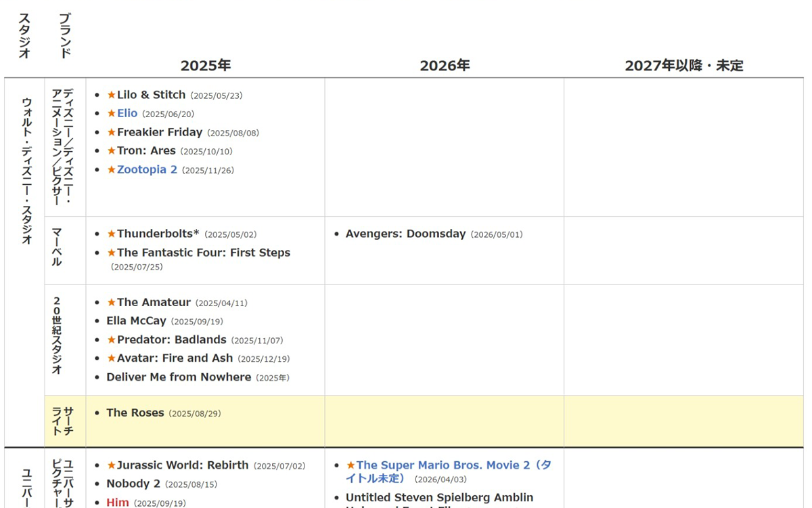Click the date (2025/12/19) next to Avatar
The height and width of the screenshot is (508, 812).
coord(264,359)
